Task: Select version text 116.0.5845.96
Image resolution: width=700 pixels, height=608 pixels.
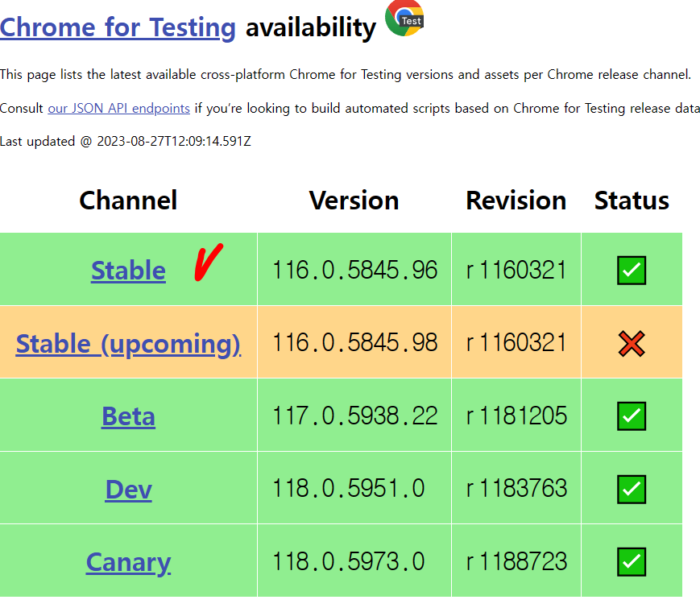Action: click(355, 270)
